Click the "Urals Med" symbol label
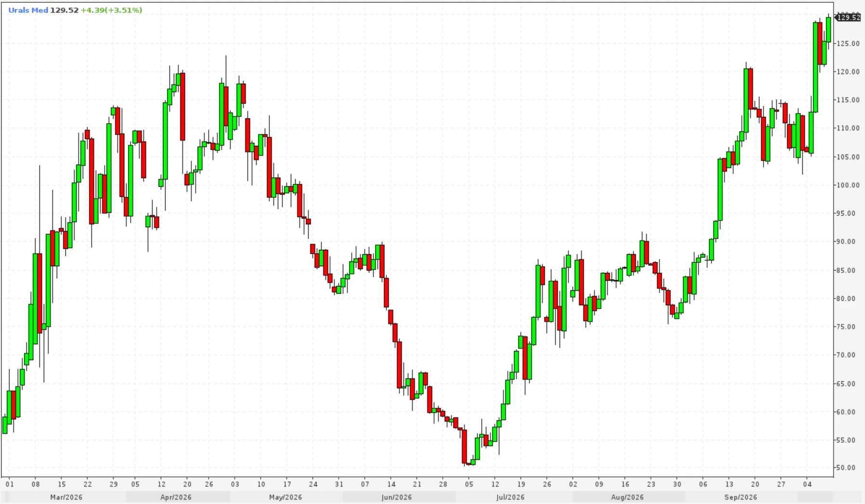The width and height of the screenshot is (865, 504). (28, 10)
